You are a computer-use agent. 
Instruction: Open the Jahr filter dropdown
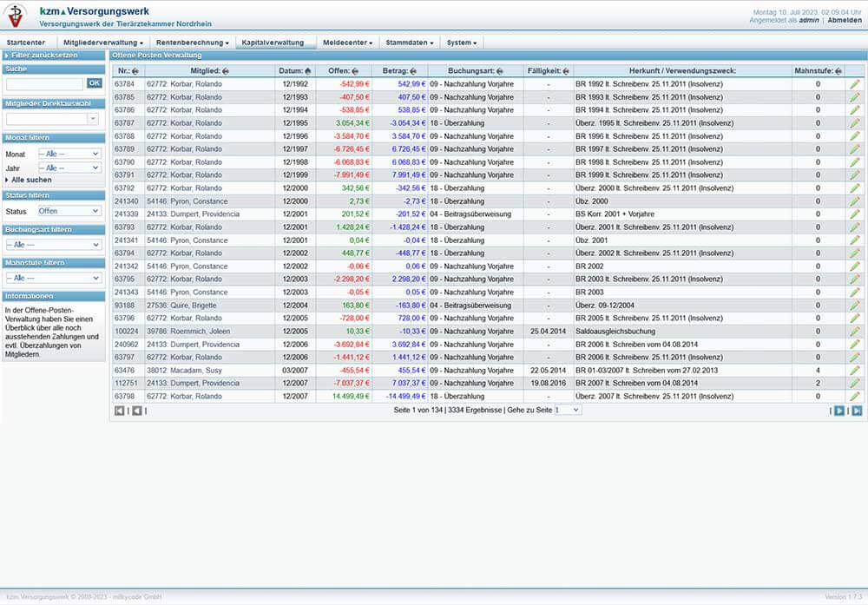tap(69, 168)
